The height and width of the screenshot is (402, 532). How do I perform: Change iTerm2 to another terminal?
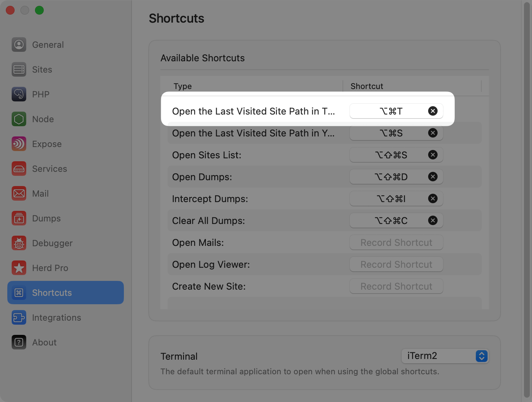point(445,356)
